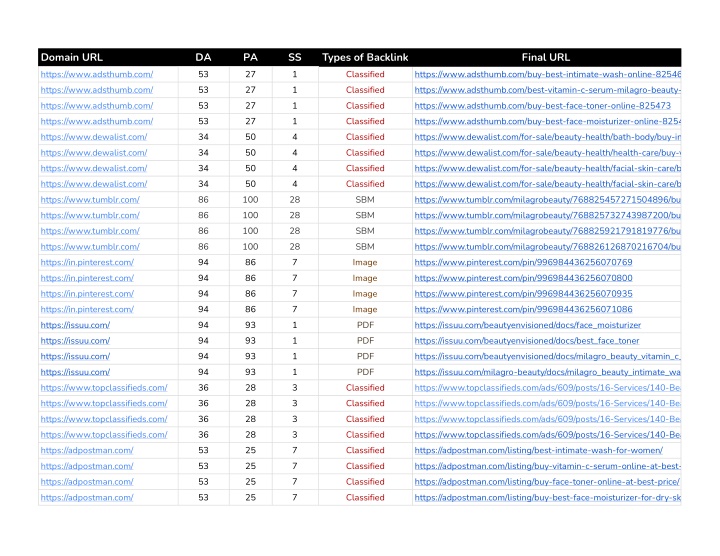The image size is (720, 556).
Task: Select the PA column header
Action: pyautogui.click(x=250, y=57)
